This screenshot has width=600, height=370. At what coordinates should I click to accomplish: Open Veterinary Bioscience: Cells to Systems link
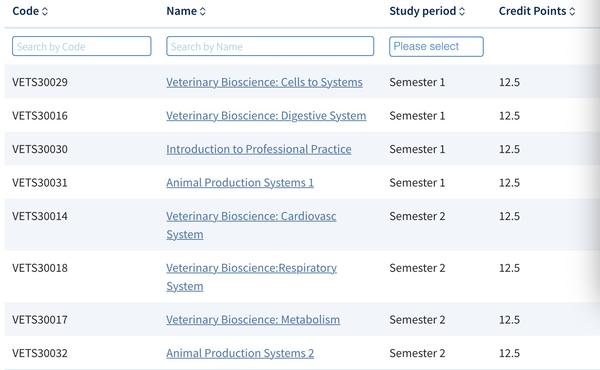tap(264, 82)
